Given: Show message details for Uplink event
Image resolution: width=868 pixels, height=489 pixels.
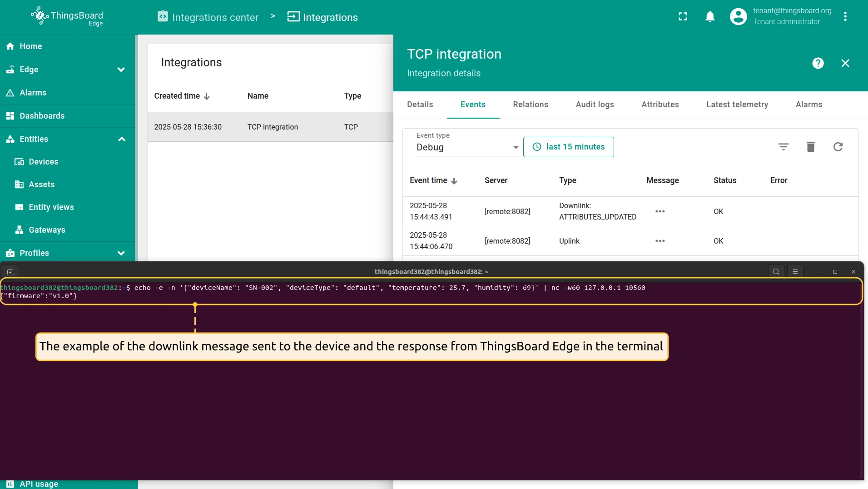Looking at the screenshot, I should [x=660, y=241].
